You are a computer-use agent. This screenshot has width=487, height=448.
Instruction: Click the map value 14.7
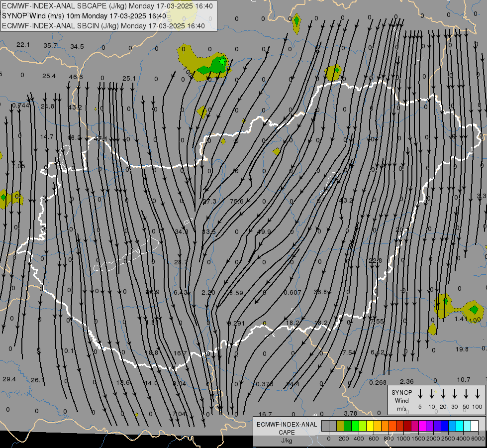click(x=47, y=136)
